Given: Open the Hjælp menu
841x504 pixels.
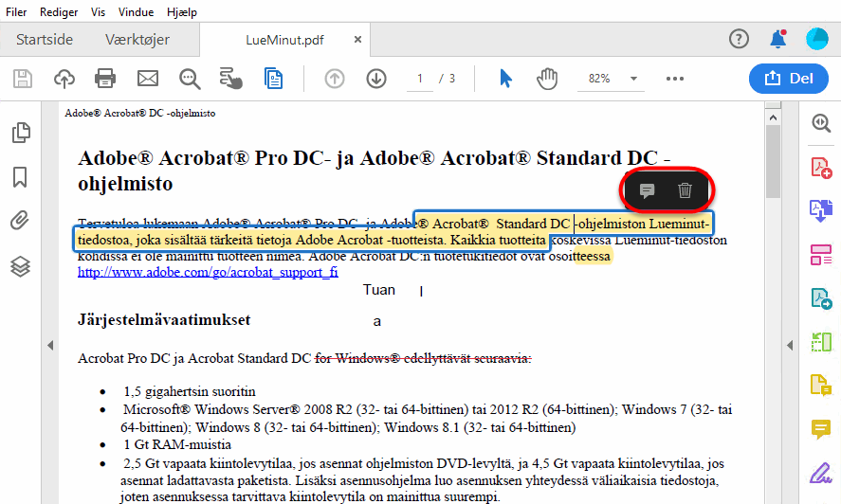Looking at the screenshot, I should [x=182, y=11].
